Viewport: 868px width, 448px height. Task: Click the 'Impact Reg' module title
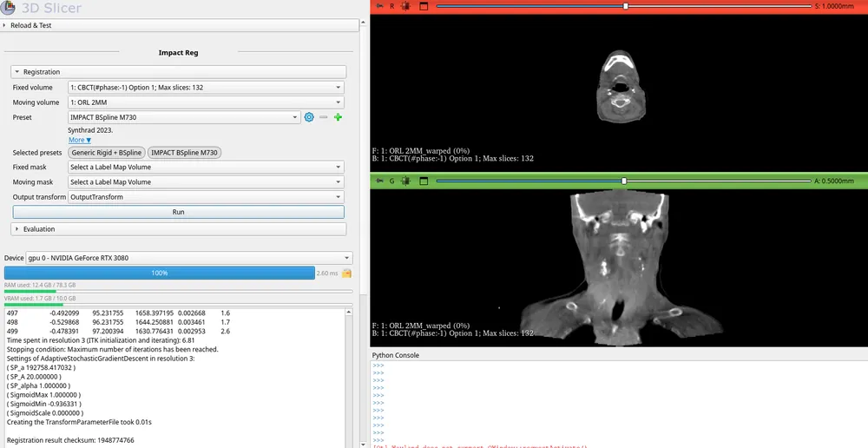[x=178, y=53]
